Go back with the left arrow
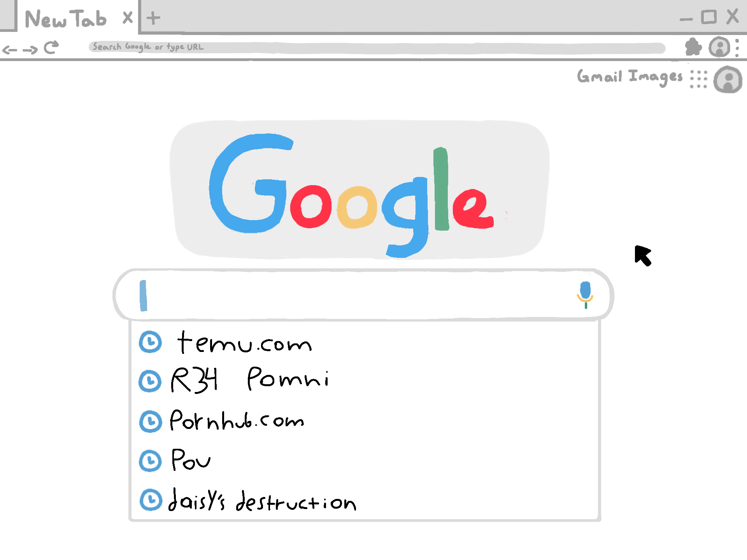The image size is (747, 560). click(10, 50)
